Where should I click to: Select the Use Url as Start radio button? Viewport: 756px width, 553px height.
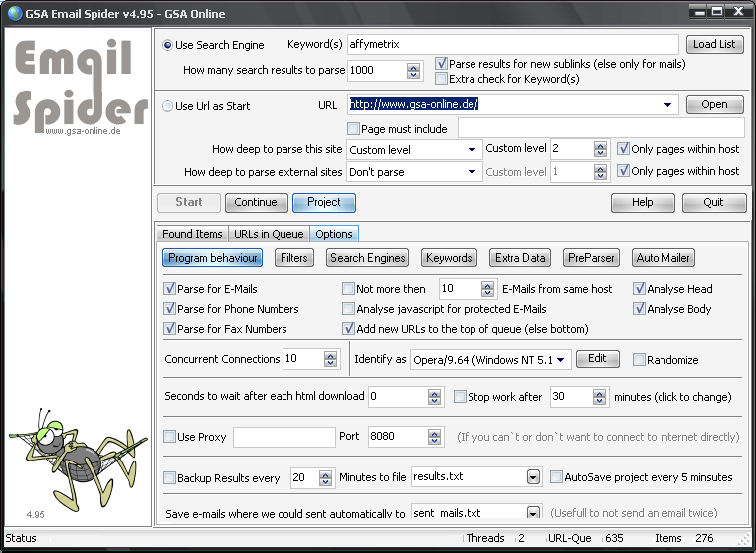pyautogui.click(x=167, y=106)
